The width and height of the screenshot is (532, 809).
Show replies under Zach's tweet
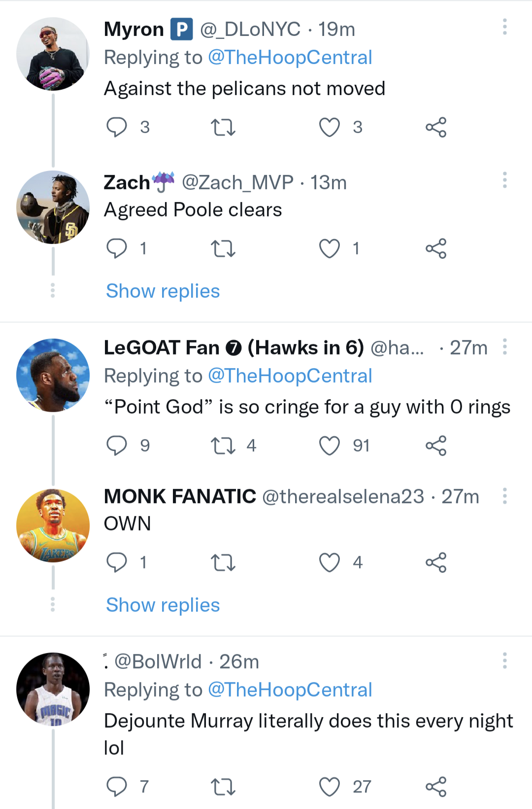coord(163,291)
